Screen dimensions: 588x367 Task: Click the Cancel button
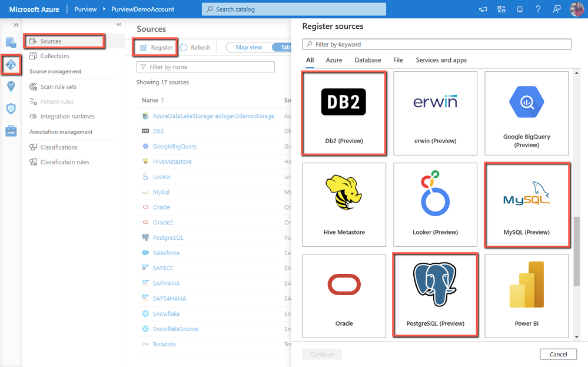pyautogui.click(x=558, y=354)
